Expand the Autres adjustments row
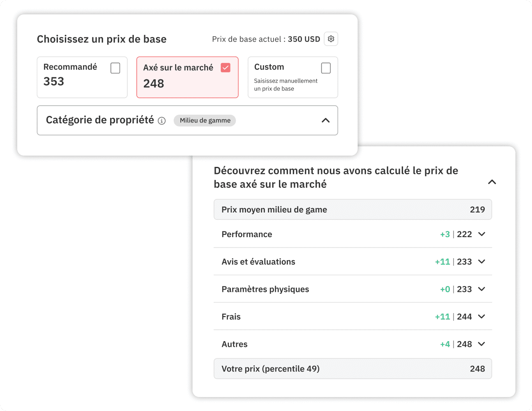 [x=482, y=344]
